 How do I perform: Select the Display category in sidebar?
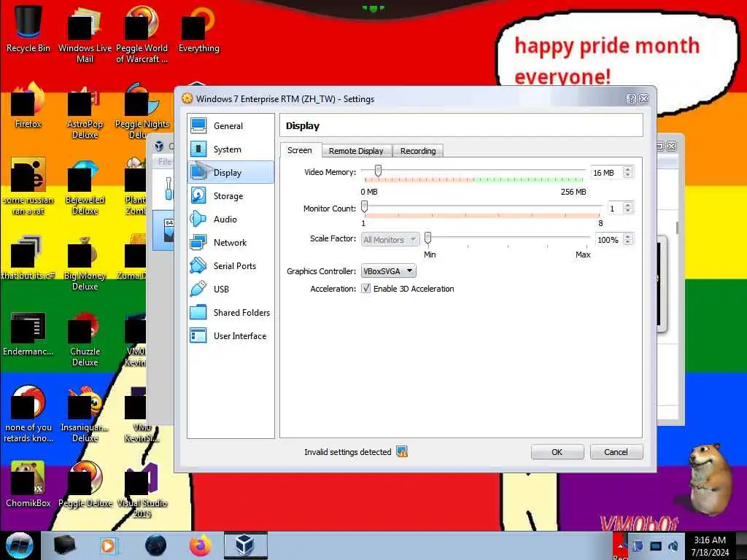(231, 172)
